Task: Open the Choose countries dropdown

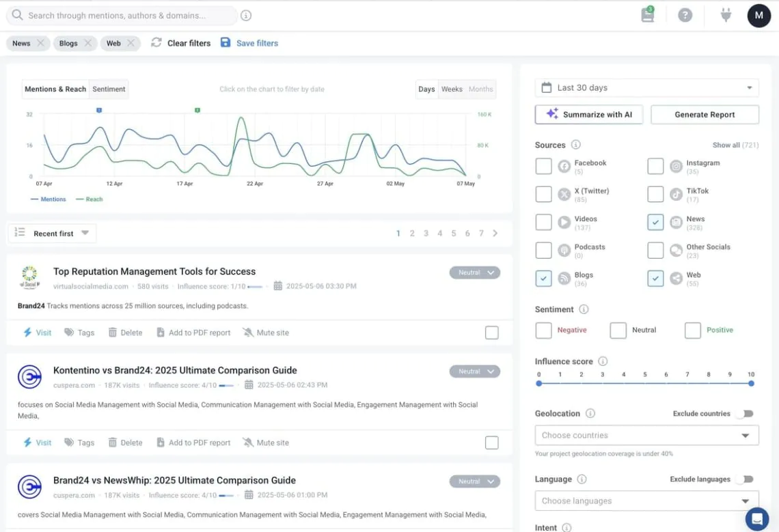Action: coord(646,435)
